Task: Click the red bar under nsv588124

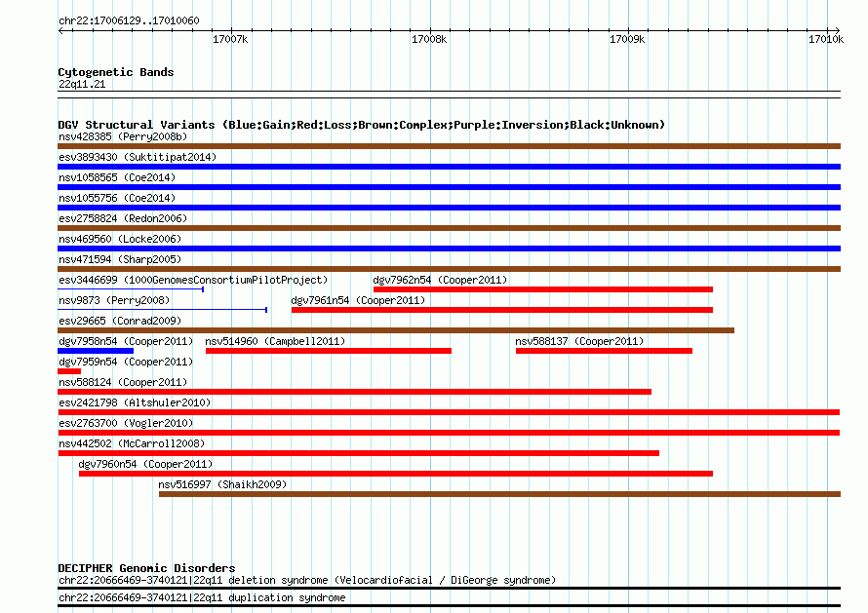Action: (x=354, y=392)
